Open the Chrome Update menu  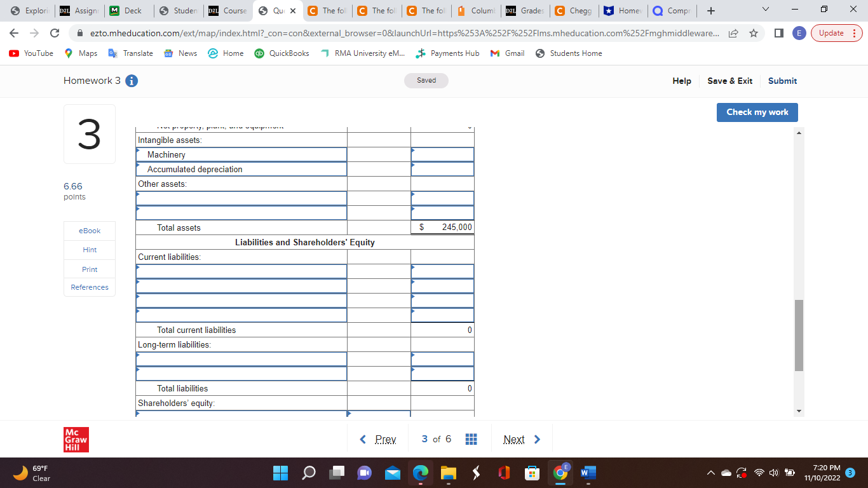coord(836,33)
